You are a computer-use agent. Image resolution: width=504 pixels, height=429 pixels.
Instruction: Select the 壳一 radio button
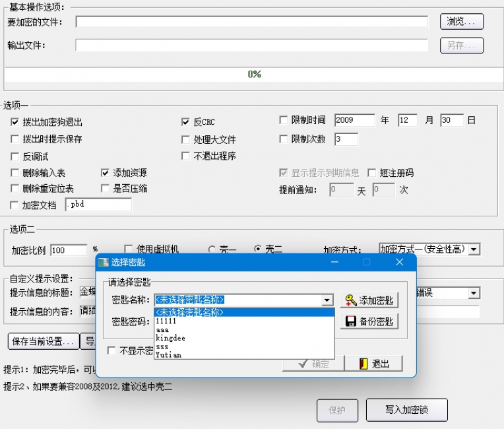(x=212, y=249)
